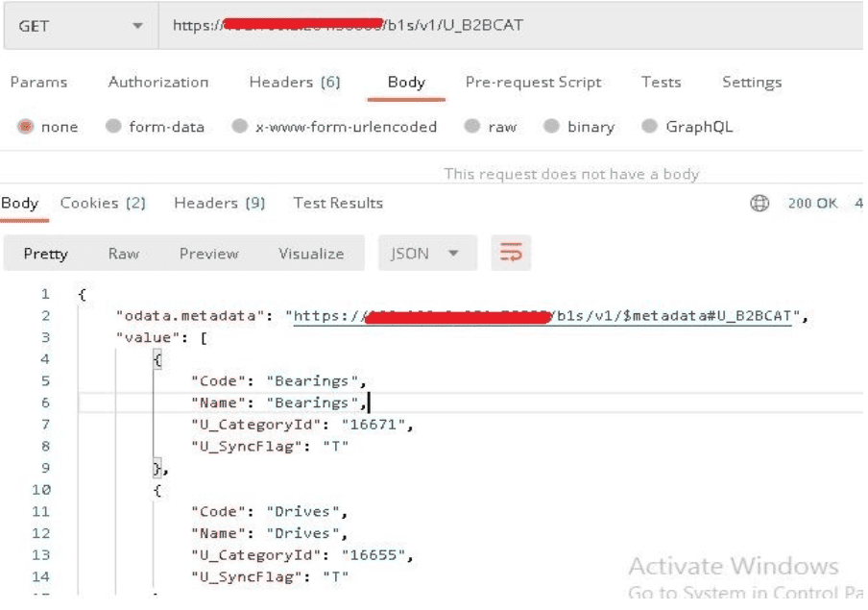Go to Pre-request Script tab
The height and width of the screenshot is (610, 868).
pos(533,83)
